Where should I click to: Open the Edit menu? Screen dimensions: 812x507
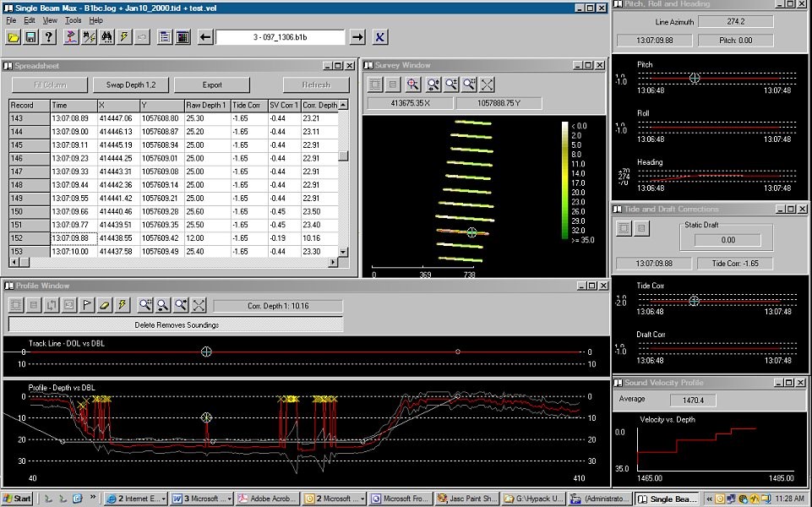pyautogui.click(x=30, y=20)
